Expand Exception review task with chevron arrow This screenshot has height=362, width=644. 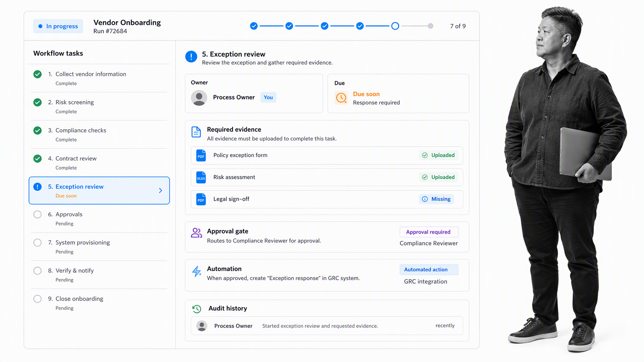[160, 191]
